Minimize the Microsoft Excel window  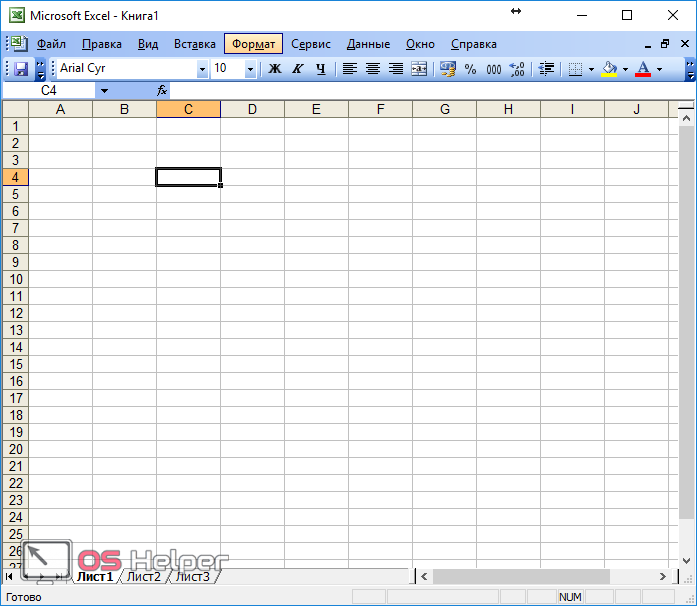click(x=582, y=16)
